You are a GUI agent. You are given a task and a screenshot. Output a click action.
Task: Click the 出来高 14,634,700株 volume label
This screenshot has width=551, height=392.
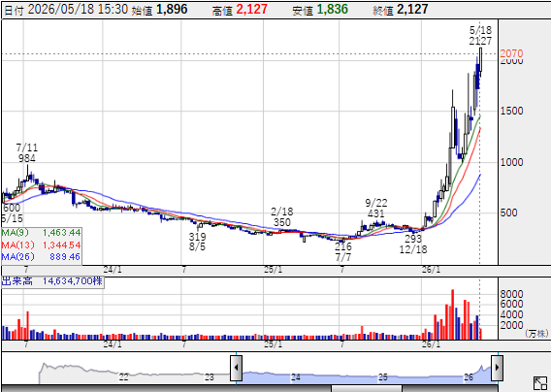coord(52,281)
